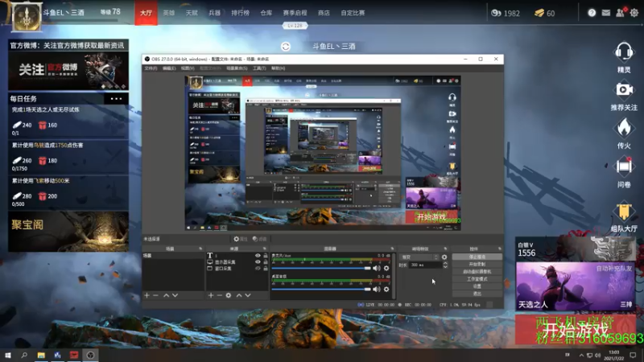Click the 开始录制 start recording button
Image resolution: width=644 pixels, height=362 pixels.
477,265
